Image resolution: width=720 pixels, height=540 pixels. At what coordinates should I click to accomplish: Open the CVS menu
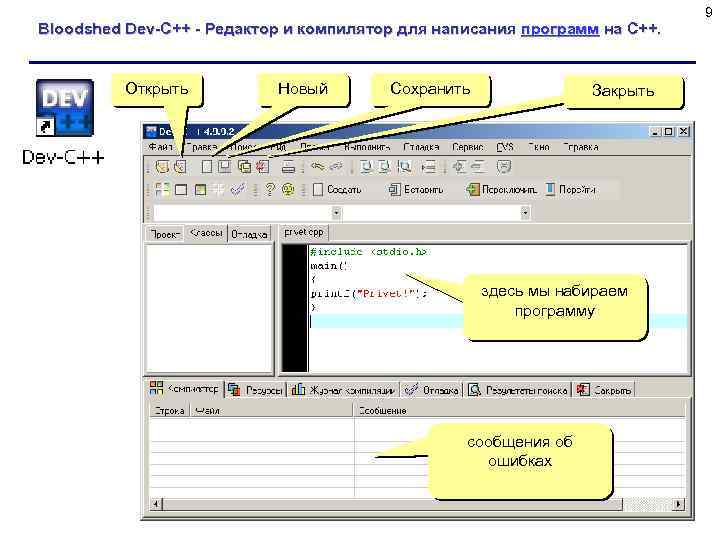tap(505, 147)
